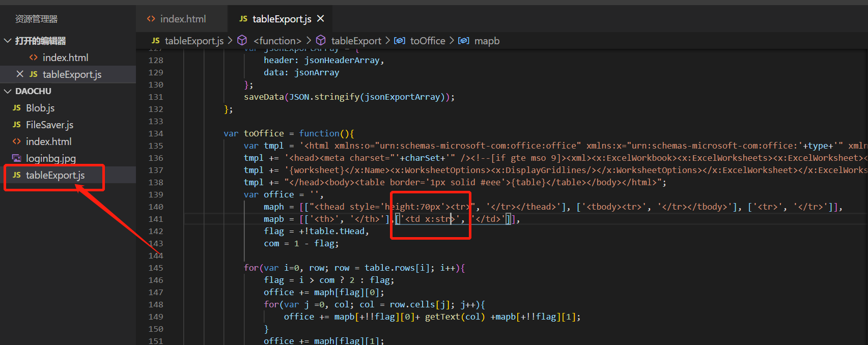
Task: Close tableExport.js in open editors list
Action: [x=20, y=74]
